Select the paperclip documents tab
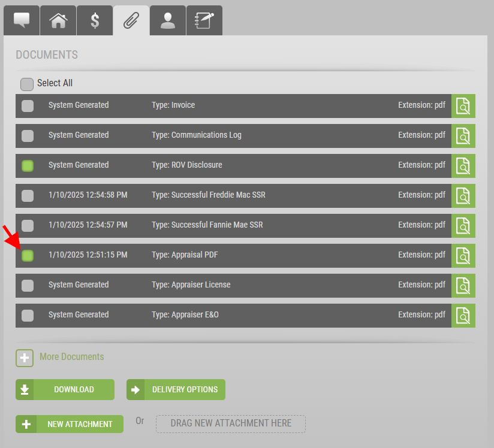 131,20
